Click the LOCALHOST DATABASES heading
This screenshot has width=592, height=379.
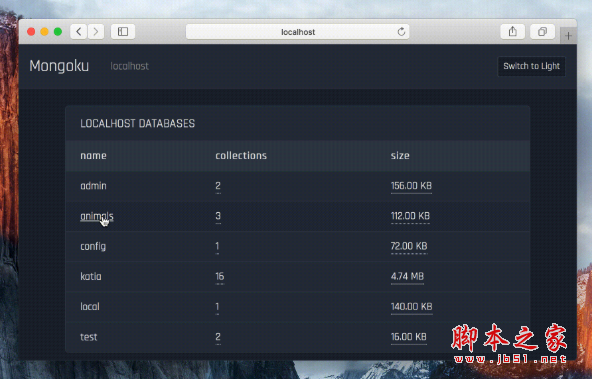(x=137, y=123)
